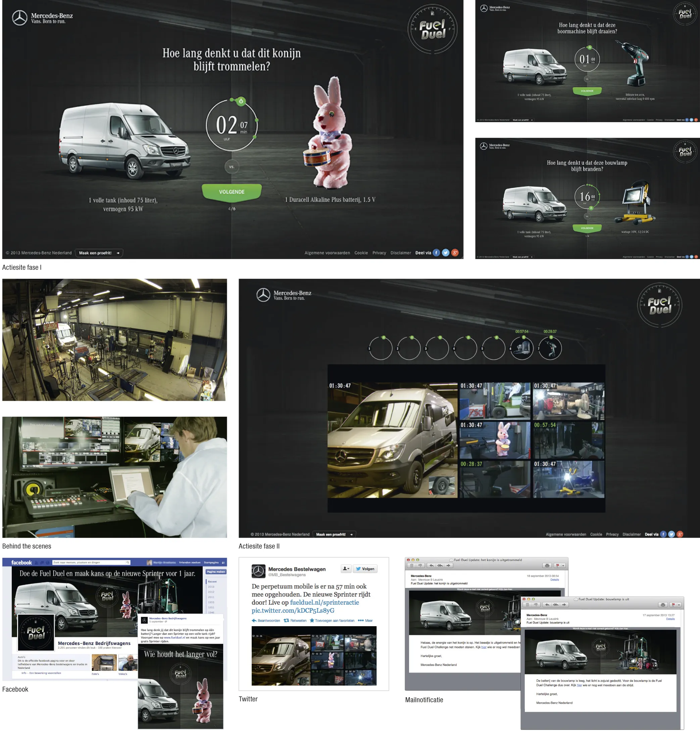The height and width of the screenshot is (748, 700).
Task: Click the 00:28:37 stopped feed tile
Action: click(x=495, y=479)
